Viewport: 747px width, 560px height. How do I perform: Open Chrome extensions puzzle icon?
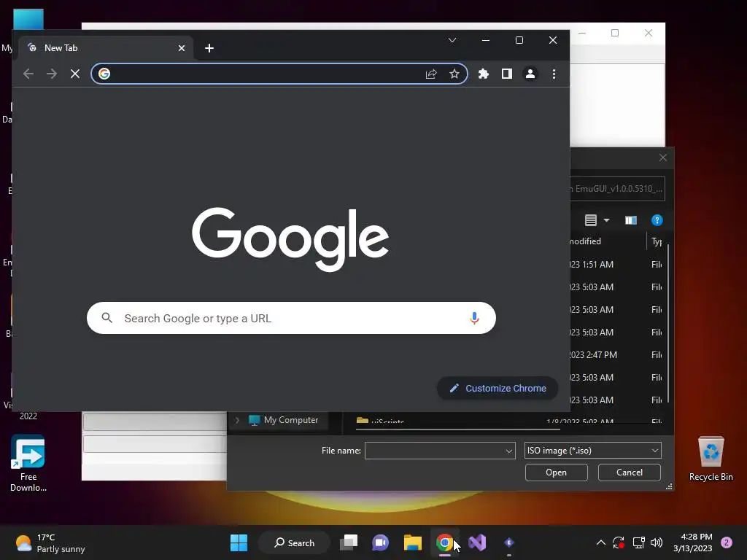484,74
